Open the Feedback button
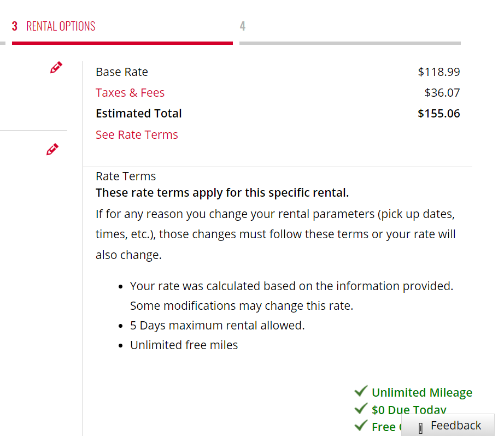504x436 pixels. pos(448,425)
